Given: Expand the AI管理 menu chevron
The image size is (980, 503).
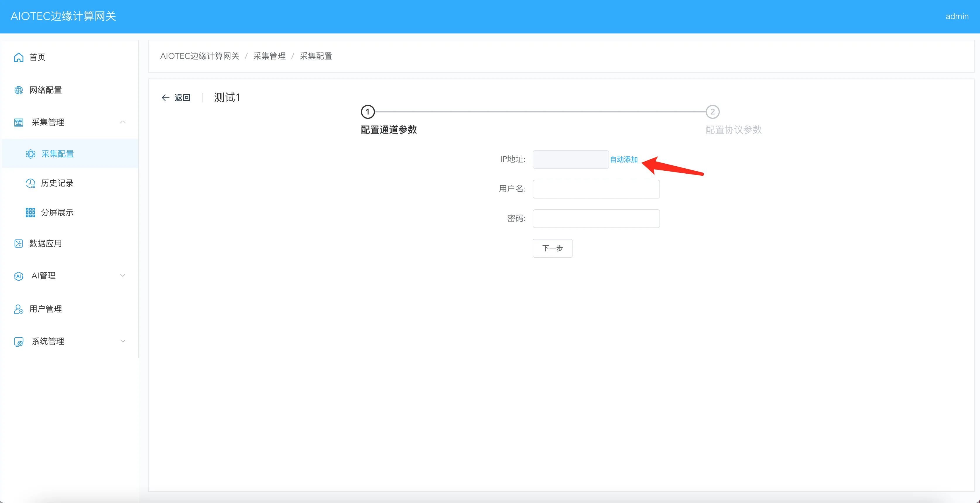Looking at the screenshot, I should pos(122,276).
